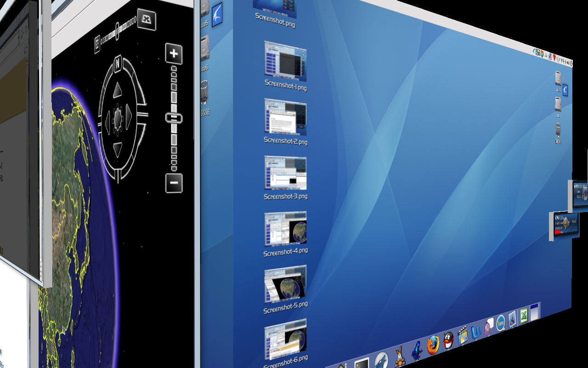This screenshot has height=368, width=588.
Task: Open the blue frog dock icon
Action: point(417,350)
